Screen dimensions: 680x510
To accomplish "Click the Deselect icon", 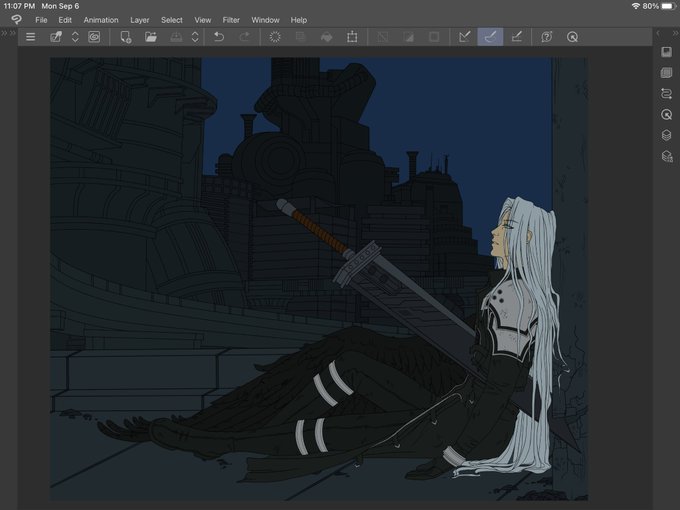I will (x=382, y=37).
